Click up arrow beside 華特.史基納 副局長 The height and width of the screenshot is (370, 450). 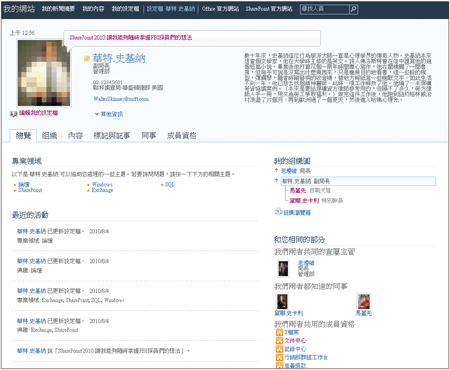coord(276,181)
